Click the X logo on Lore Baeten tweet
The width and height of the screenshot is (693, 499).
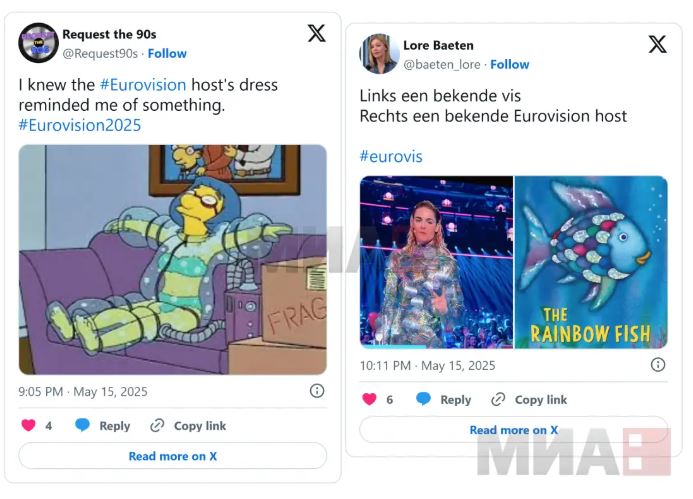658,44
